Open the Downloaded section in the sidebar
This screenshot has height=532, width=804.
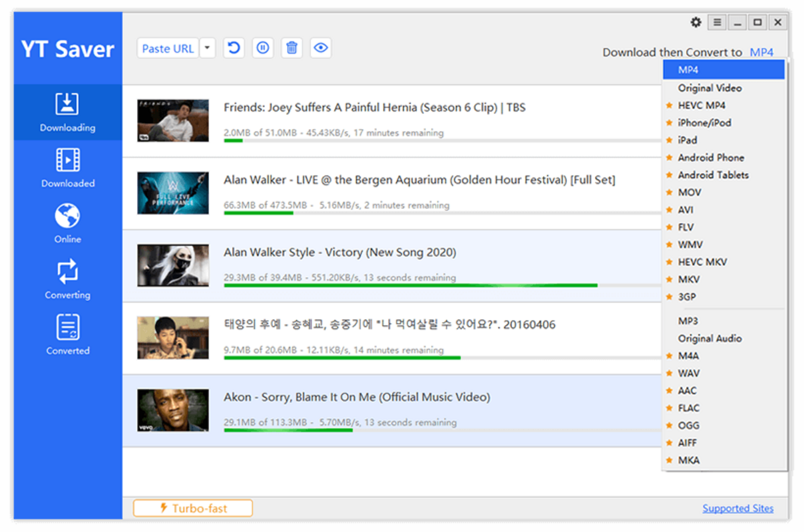pyautogui.click(x=67, y=168)
